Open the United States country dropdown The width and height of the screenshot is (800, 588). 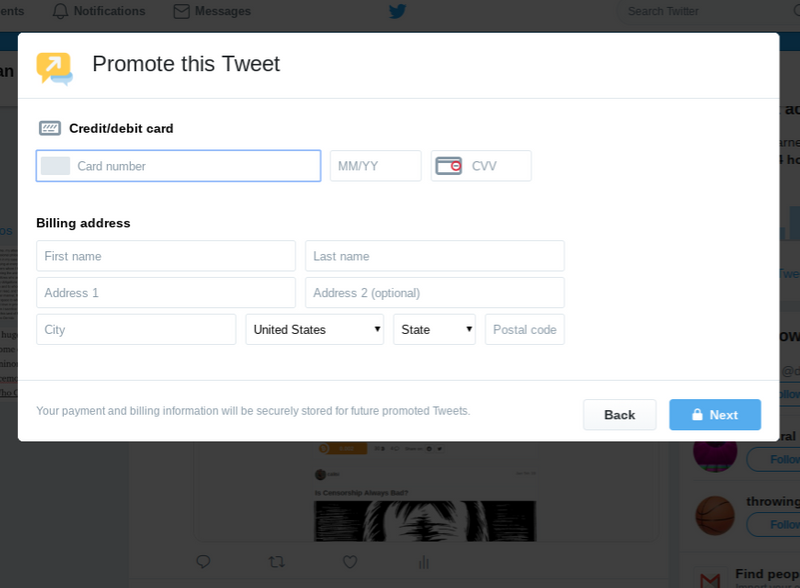pos(314,330)
